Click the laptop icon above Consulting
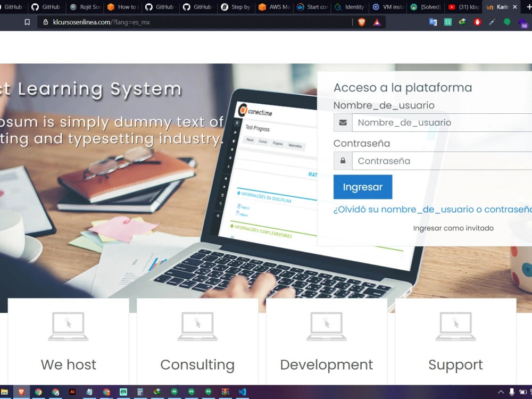This screenshot has height=399, width=532. pyautogui.click(x=197, y=327)
